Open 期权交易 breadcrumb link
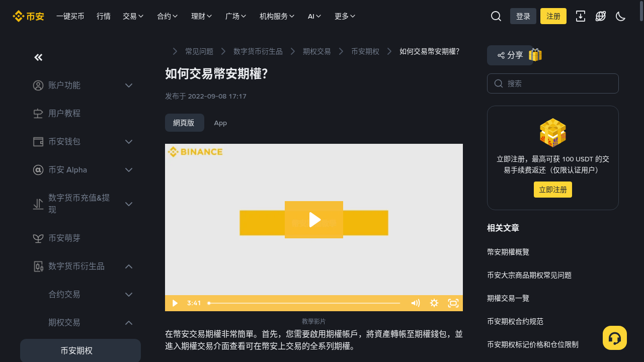The height and width of the screenshot is (362, 644). (317, 51)
